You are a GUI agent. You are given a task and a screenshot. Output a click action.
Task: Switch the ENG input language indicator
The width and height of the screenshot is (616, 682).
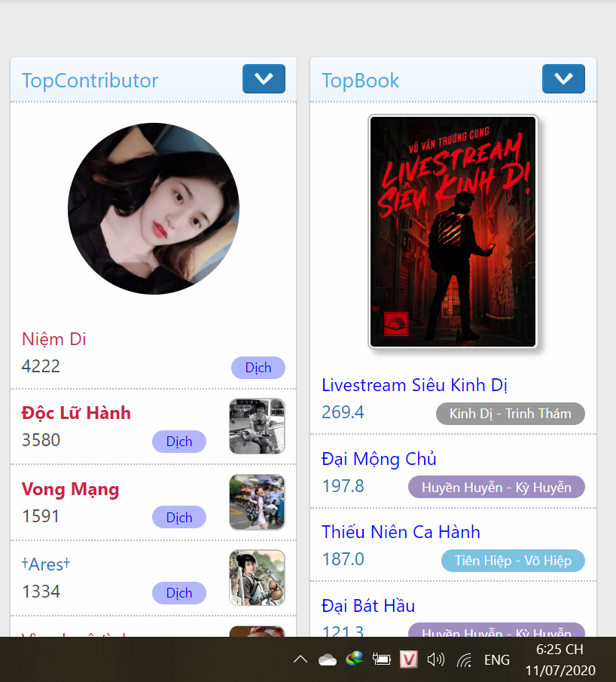pos(497,660)
